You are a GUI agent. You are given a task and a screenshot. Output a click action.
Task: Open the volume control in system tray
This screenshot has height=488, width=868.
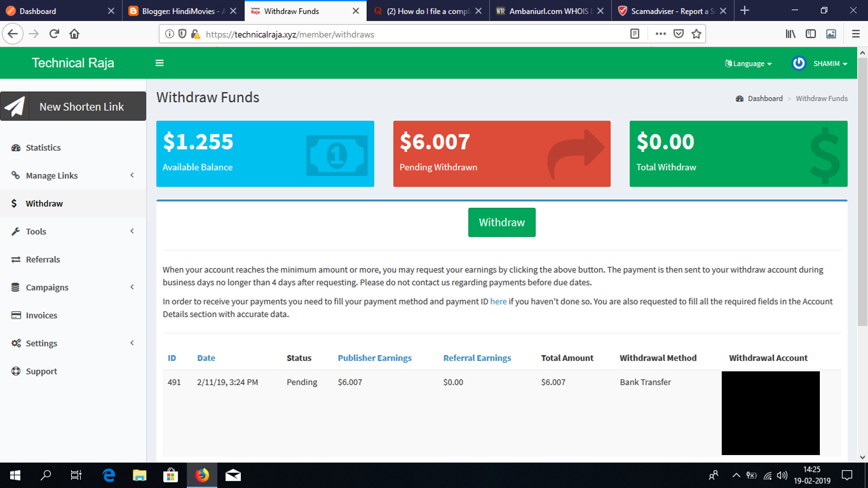click(782, 475)
